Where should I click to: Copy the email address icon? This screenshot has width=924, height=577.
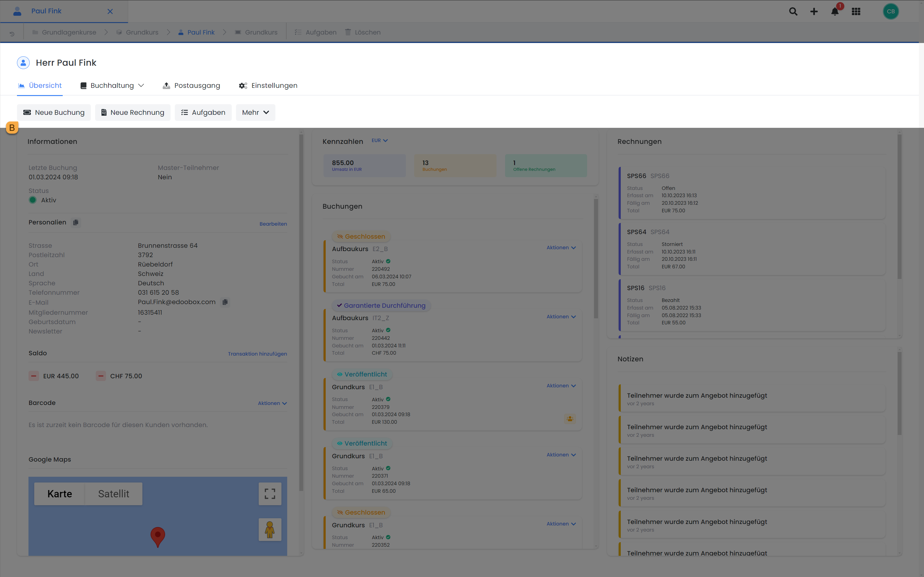click(225, 302)
